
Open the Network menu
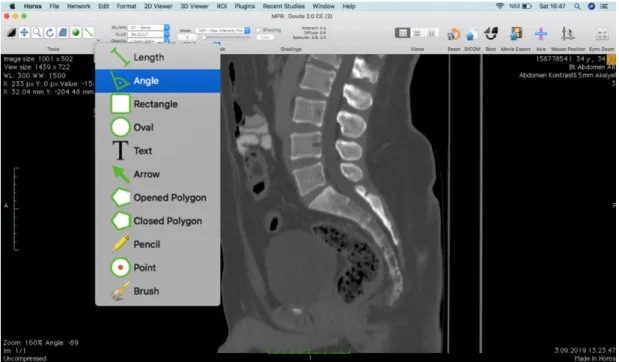79,6
